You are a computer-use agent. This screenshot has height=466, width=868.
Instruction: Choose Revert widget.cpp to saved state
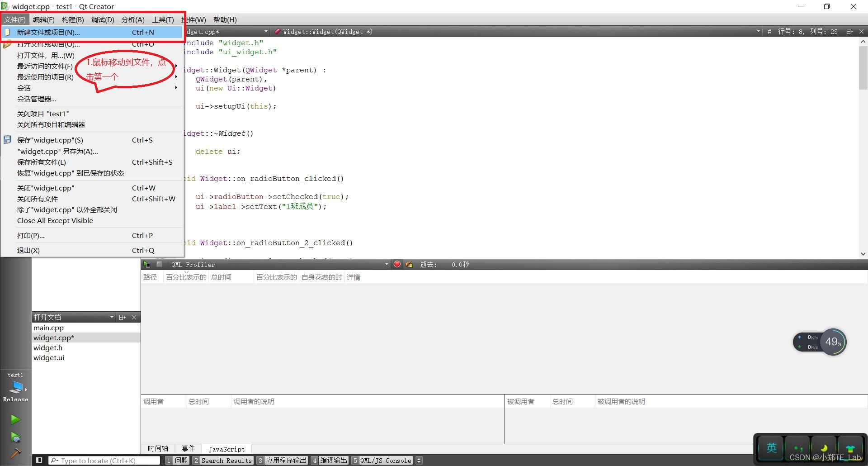(92, 173)
